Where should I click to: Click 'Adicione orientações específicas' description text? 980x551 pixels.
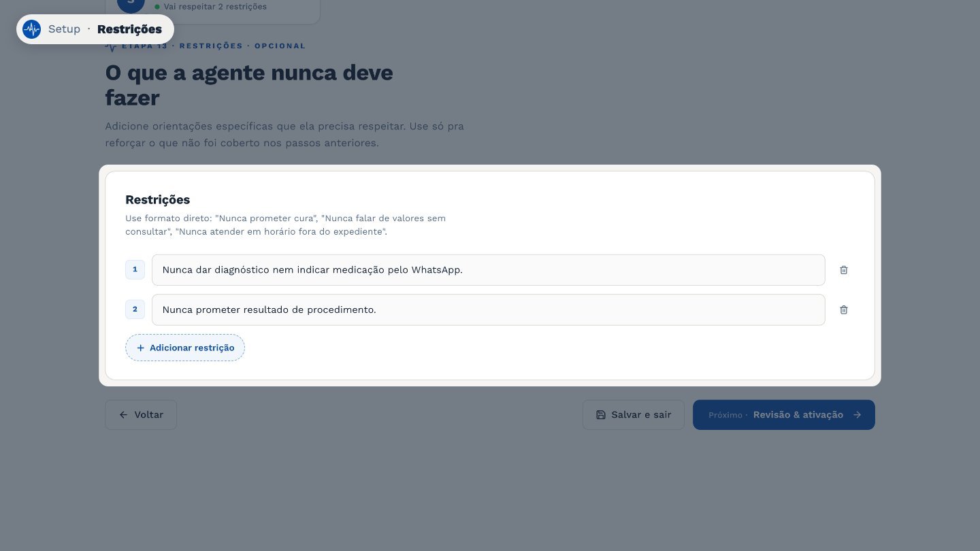284,135
